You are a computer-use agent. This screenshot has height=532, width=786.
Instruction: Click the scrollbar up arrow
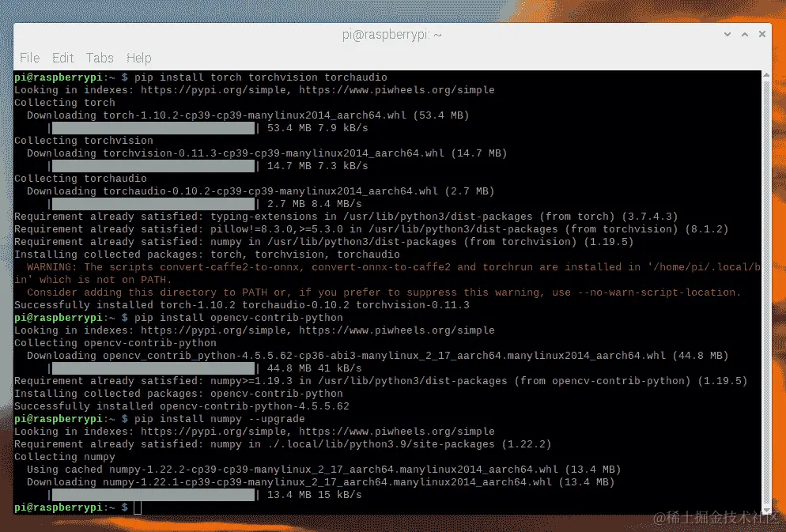click(766, 74)
